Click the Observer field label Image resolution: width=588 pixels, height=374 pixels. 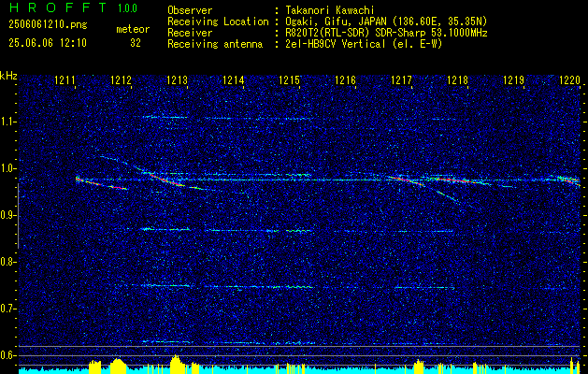[x=190, y=10]
